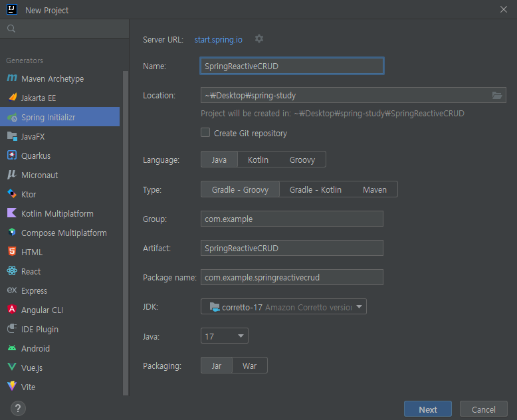Enable Create Git repository checkbox
Viewport: 517px width, 420px height.
205,132
